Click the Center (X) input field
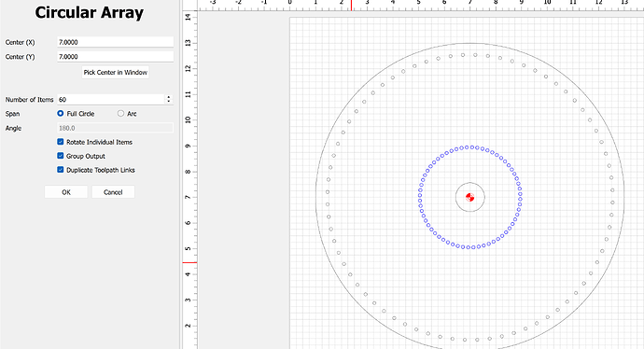This screenshot has width=644, height=349. pos(115,42)
